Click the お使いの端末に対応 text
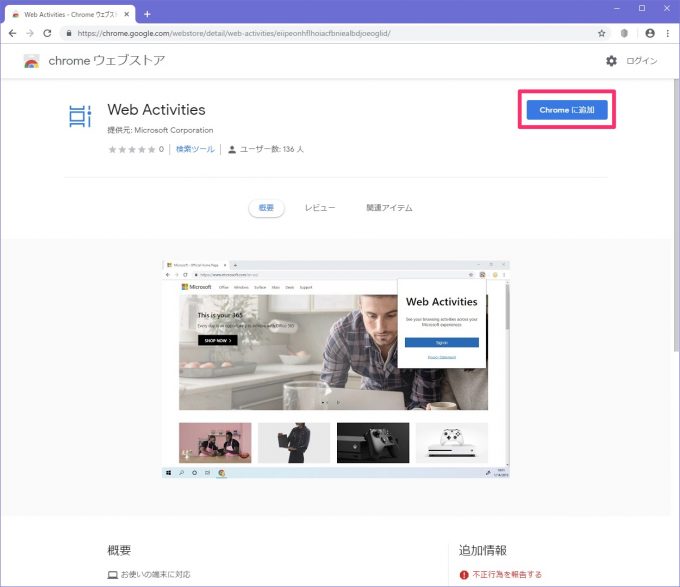The image size is (680, 587). point(155,574)
